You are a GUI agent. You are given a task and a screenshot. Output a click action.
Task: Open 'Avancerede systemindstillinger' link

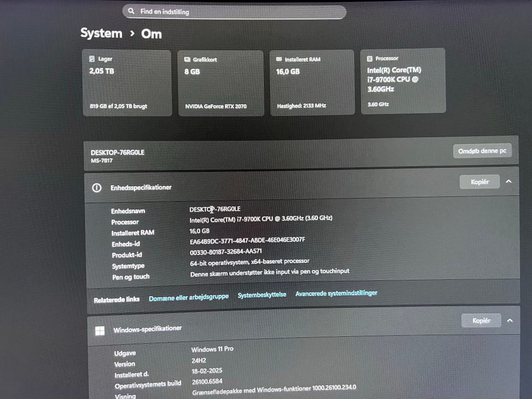[336, 293]
